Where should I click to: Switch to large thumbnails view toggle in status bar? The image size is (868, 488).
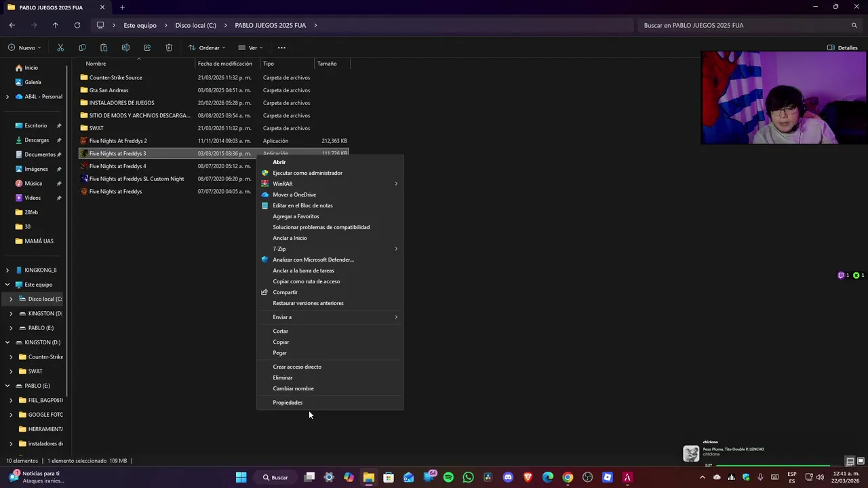(861, 462)
